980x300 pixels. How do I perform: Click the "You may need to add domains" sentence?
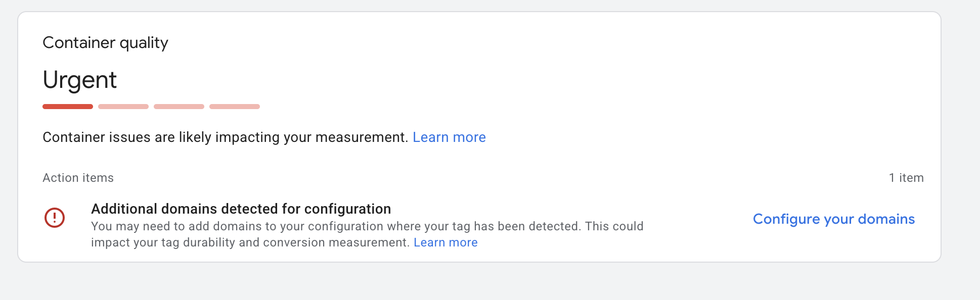click(x=202, y=226)
